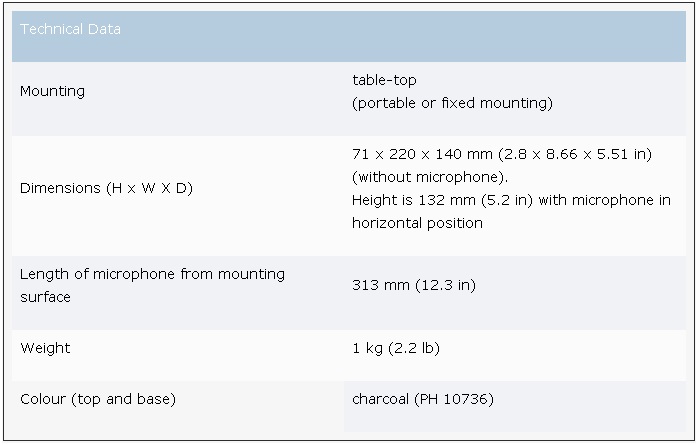
Task: Click the "(2.2 lb)" weight conversion
Action: coord(416,348)
